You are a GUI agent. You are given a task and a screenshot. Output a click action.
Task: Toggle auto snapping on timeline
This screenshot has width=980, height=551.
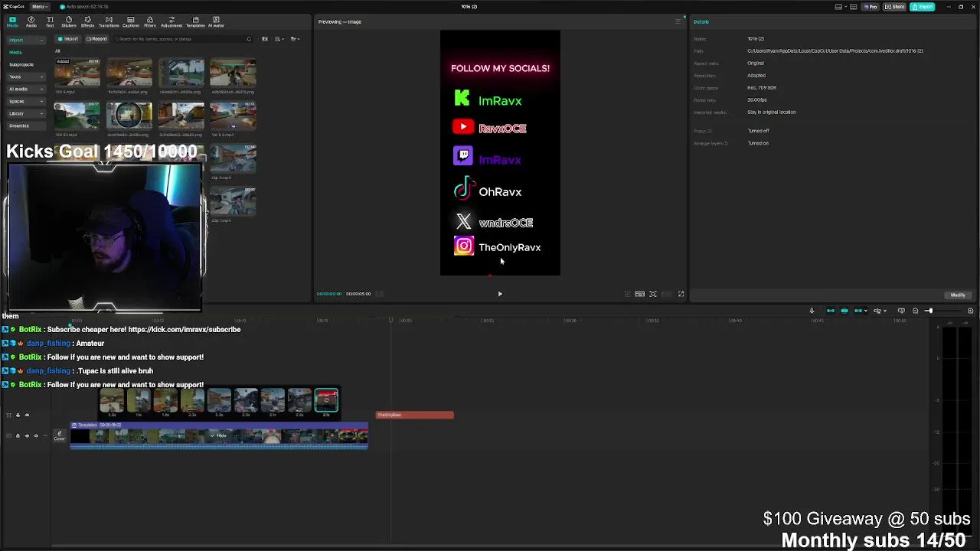tap(844, 311)
